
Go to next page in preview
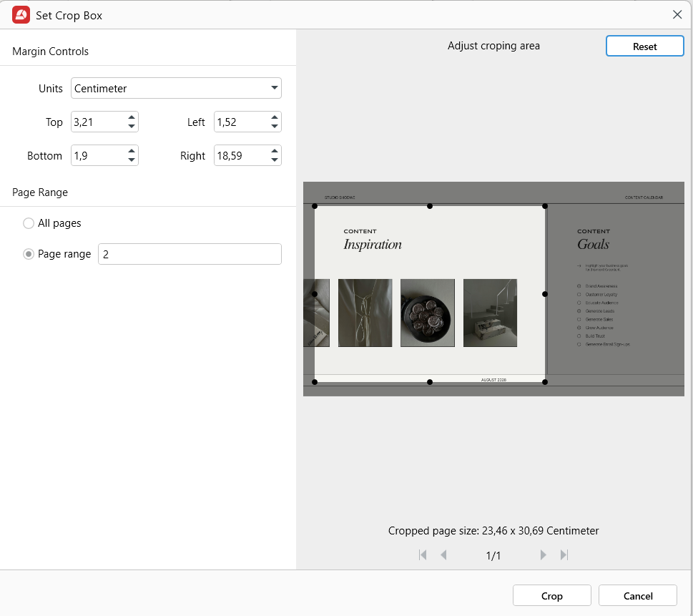[x=544, y=555]
